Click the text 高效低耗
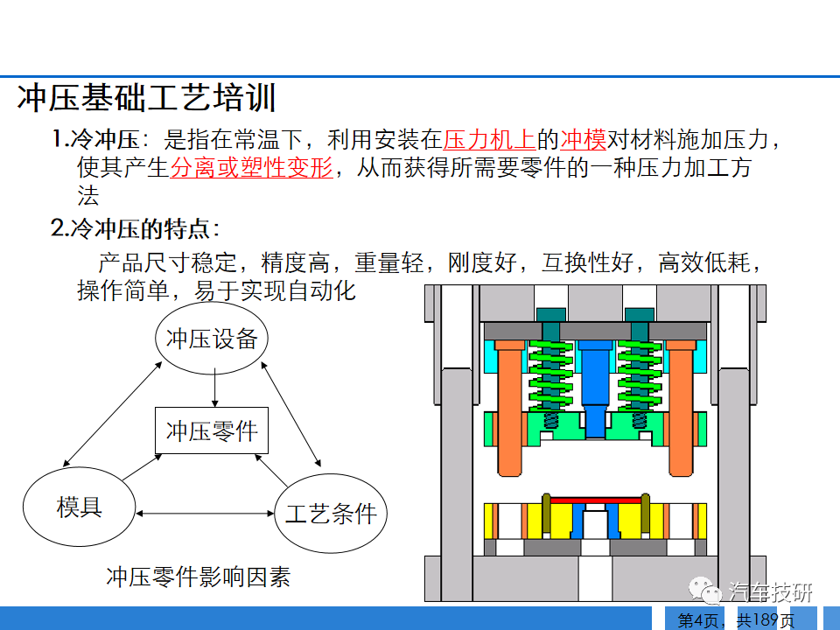 [x=703, y=262]
